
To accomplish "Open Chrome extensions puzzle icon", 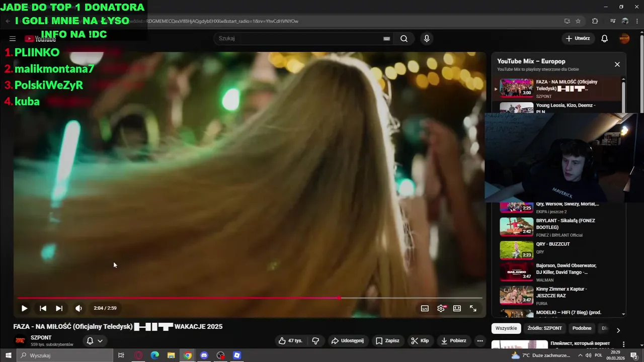I will [x=595, y=21].
